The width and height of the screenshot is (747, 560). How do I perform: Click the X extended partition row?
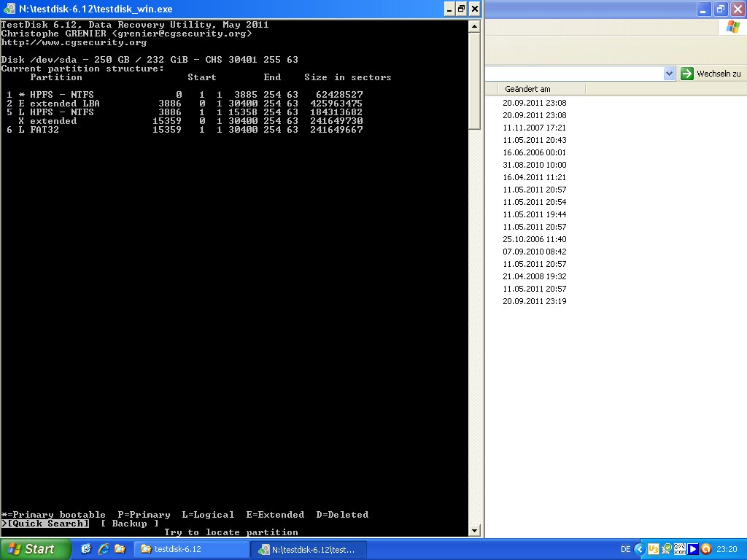[x=190, y=121]
